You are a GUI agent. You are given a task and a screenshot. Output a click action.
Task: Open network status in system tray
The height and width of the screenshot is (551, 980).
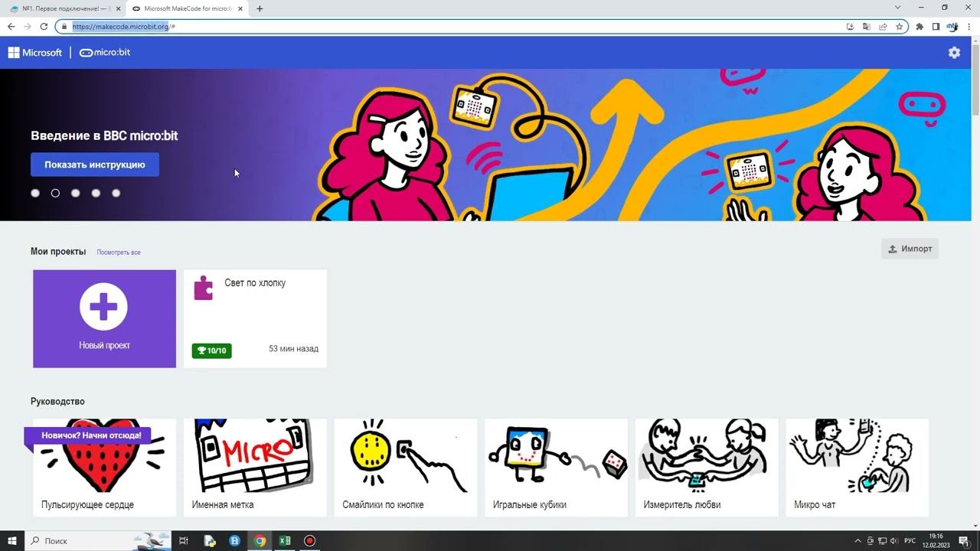coord(881,541)
